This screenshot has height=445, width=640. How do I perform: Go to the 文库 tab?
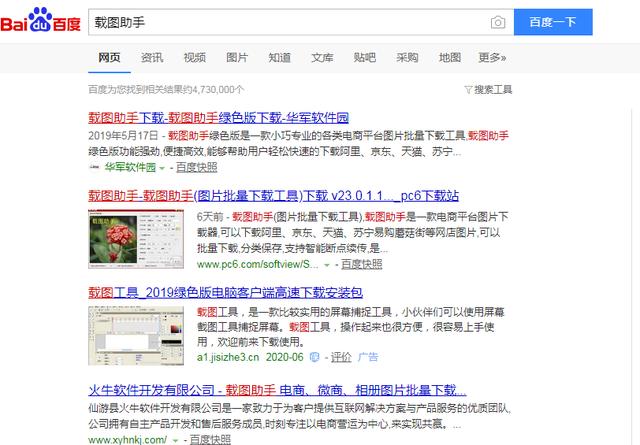point(322,58)
